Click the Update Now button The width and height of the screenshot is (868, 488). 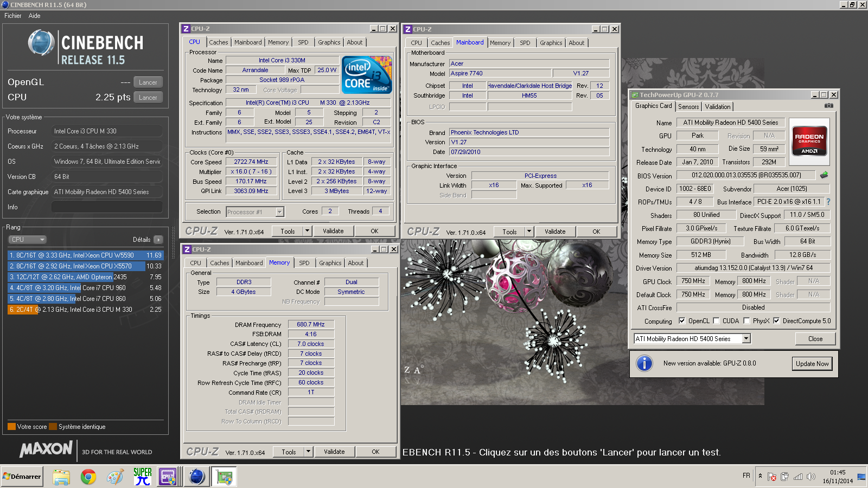812,363
